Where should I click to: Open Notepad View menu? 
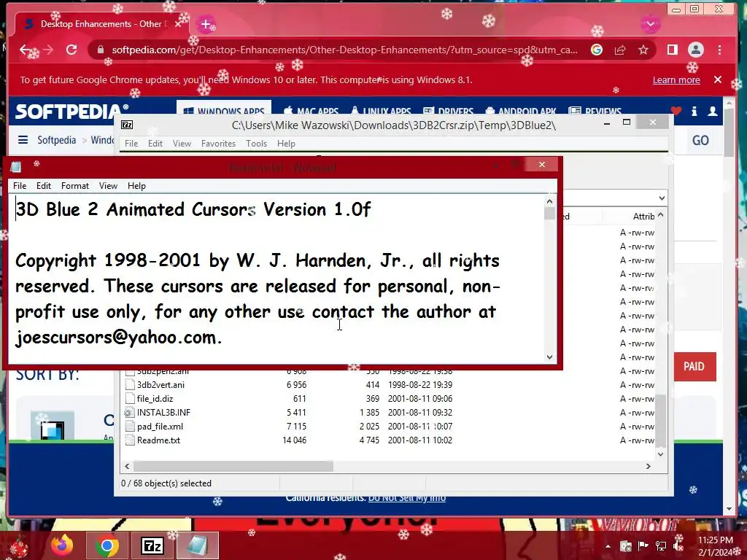click(108, 186)
